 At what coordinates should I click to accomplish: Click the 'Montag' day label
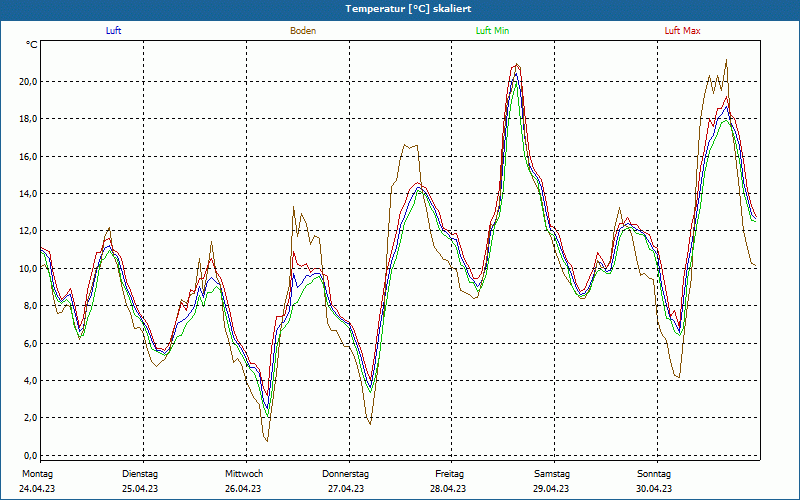pyautogui.click(x=37, y=474)
